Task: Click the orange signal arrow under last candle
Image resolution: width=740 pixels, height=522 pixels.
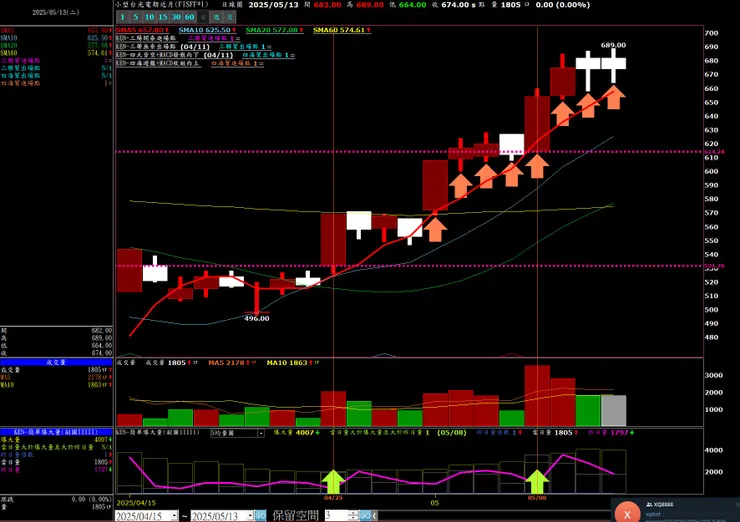Action: 614,97
